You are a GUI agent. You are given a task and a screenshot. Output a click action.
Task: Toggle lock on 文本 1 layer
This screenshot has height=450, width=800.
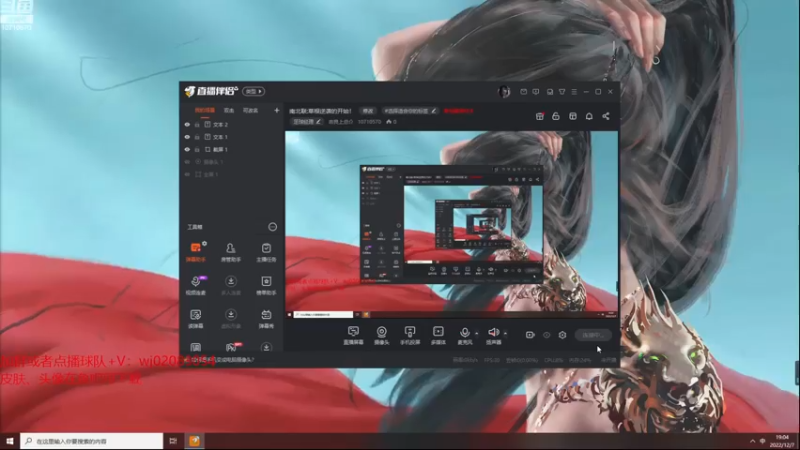point(197,137)
